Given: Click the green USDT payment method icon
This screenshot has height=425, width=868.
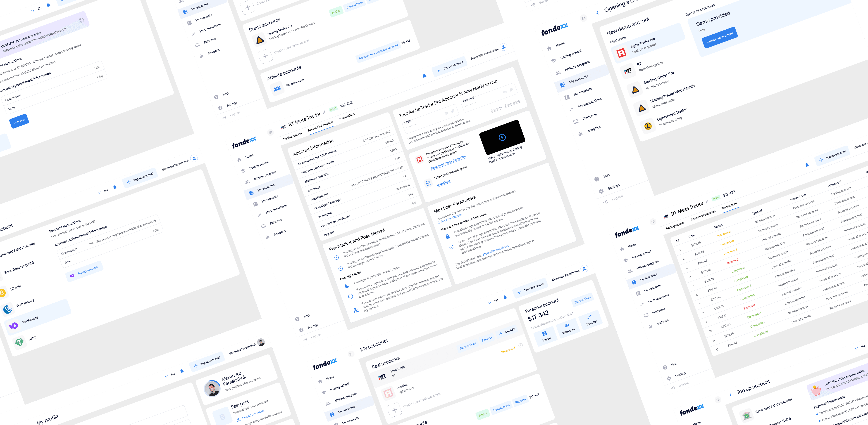Looking at the screenshot, I should pos(19,342).
